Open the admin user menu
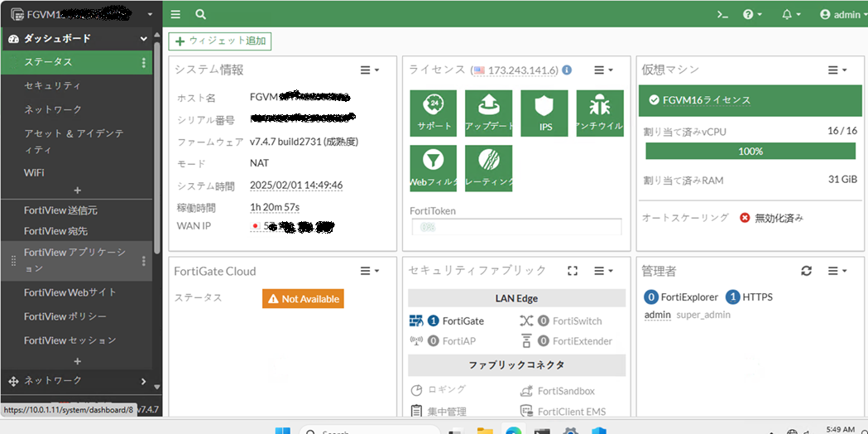 click(x=843, y=14)
